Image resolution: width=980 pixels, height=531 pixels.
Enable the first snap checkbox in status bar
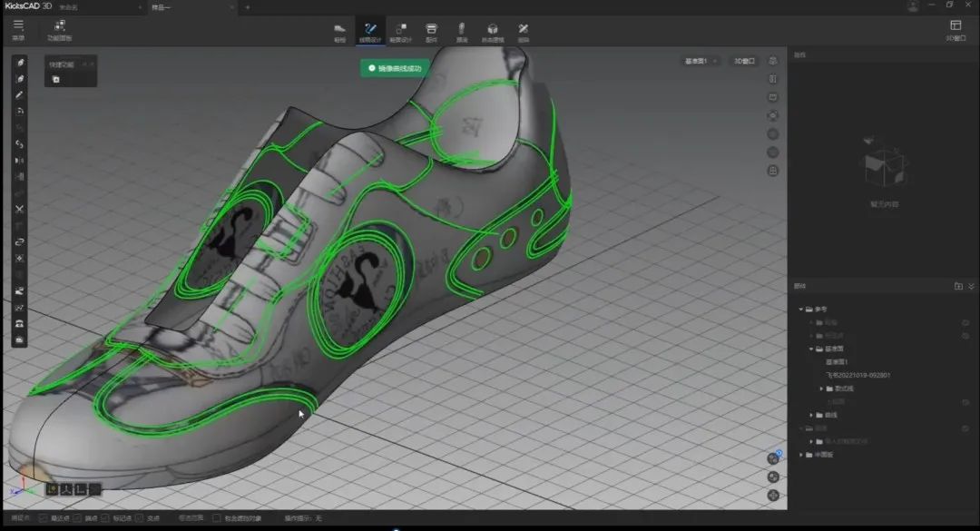(x=44, y=518)
